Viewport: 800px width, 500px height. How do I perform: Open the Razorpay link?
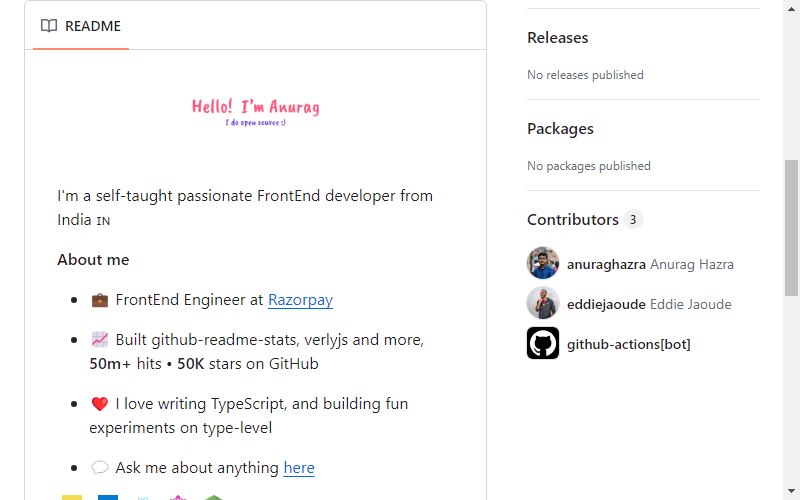(x=301, y=300)
